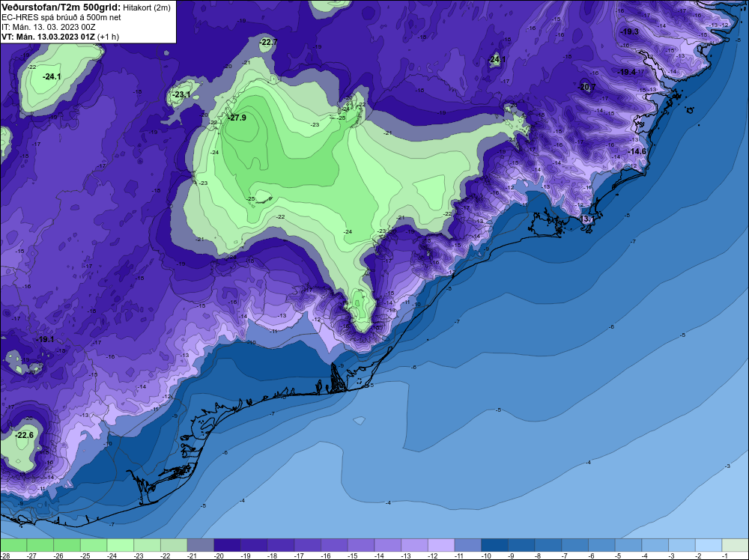
Task: Click the 'VT: Mán. 13.03.2023 01Z' valid time line
Action: tap(48, 37)
